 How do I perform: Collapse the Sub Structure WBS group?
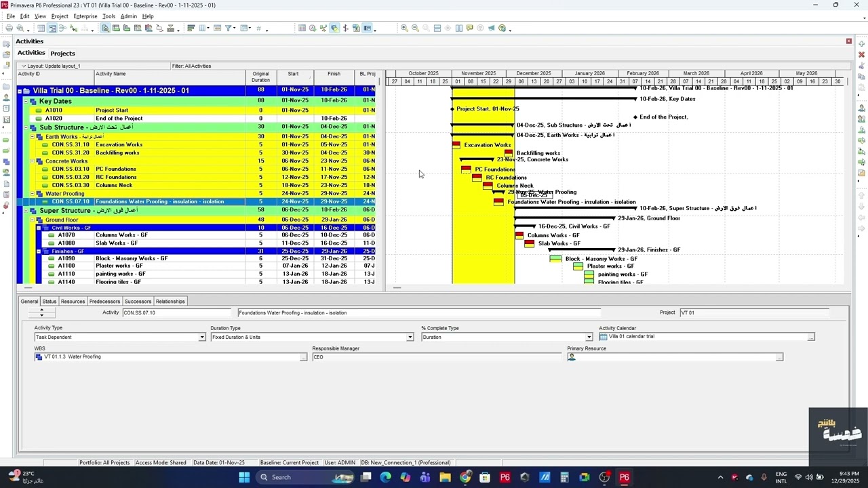26,127
